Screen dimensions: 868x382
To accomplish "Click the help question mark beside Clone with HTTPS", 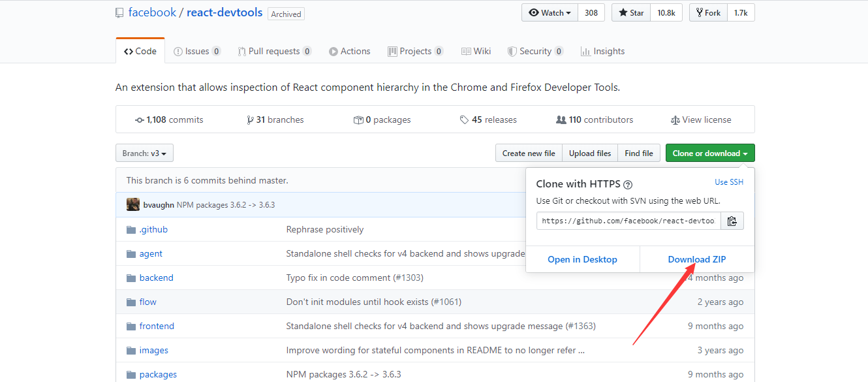I will tap(627, 185).
